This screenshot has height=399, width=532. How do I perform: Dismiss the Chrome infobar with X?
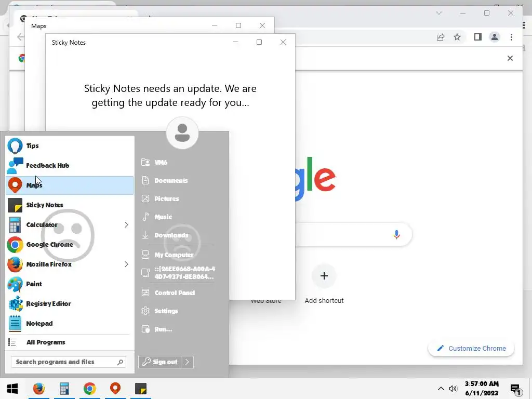(x=510, y=58)
